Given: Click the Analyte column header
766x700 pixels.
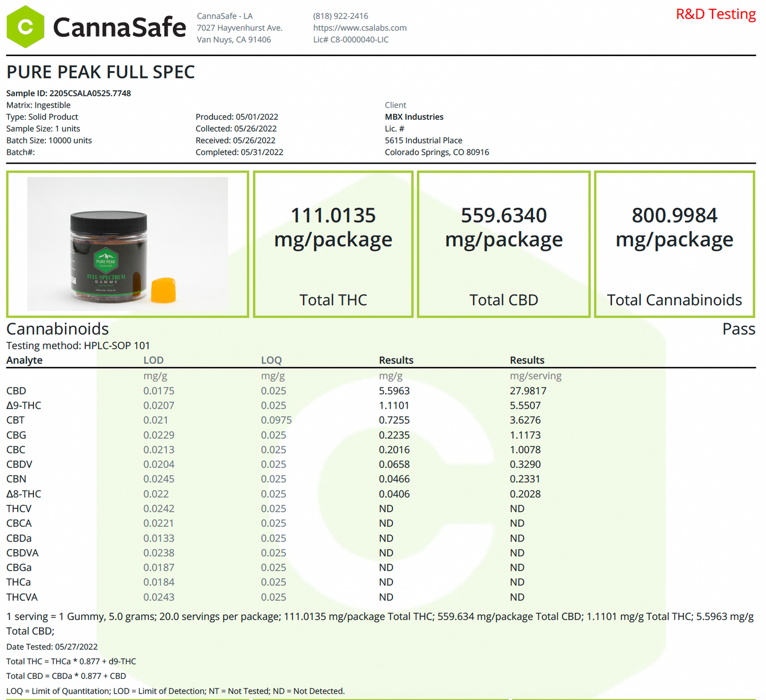Looking at the screenshot, I should click(x=24, y=360).
